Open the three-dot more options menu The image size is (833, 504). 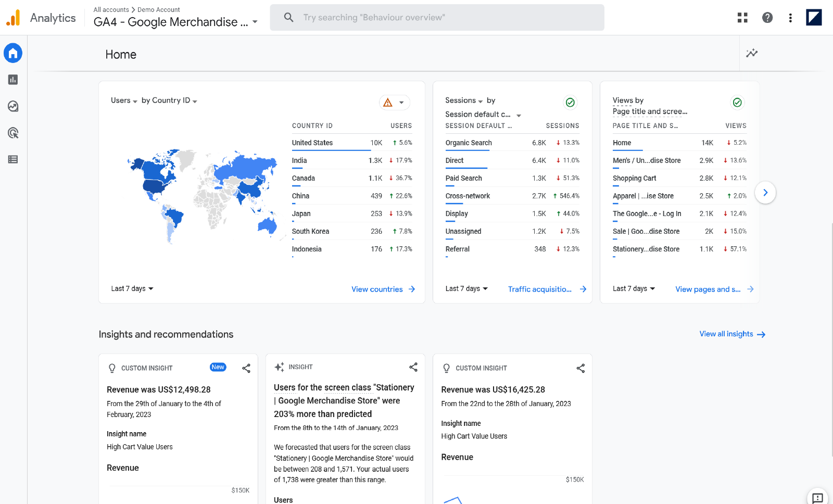[x=790, y=18]
